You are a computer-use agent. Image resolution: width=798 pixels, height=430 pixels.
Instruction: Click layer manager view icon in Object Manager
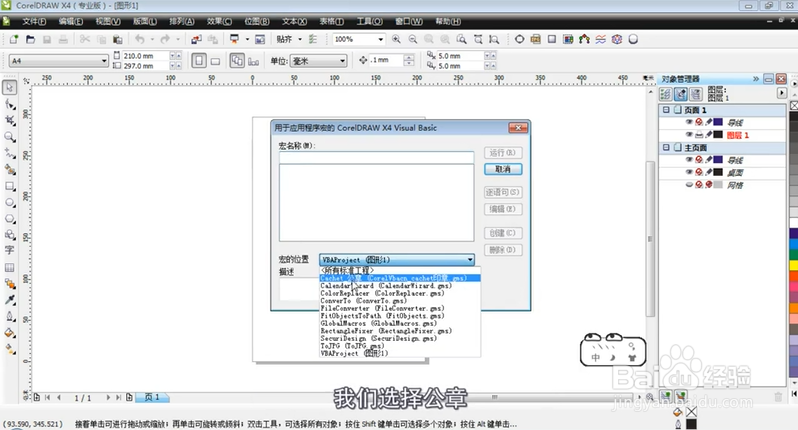696,94
